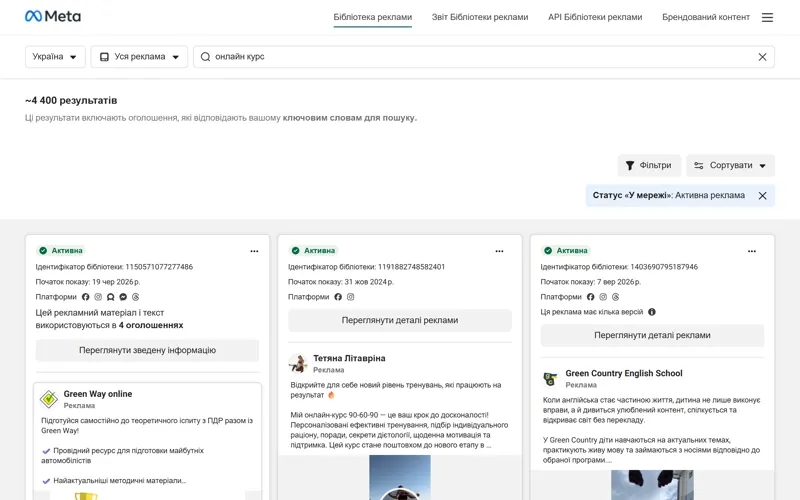The height and width of the screenshot is (500, 800).
Task: Open the Брендований контент tab
Action: tap(706, 17)
